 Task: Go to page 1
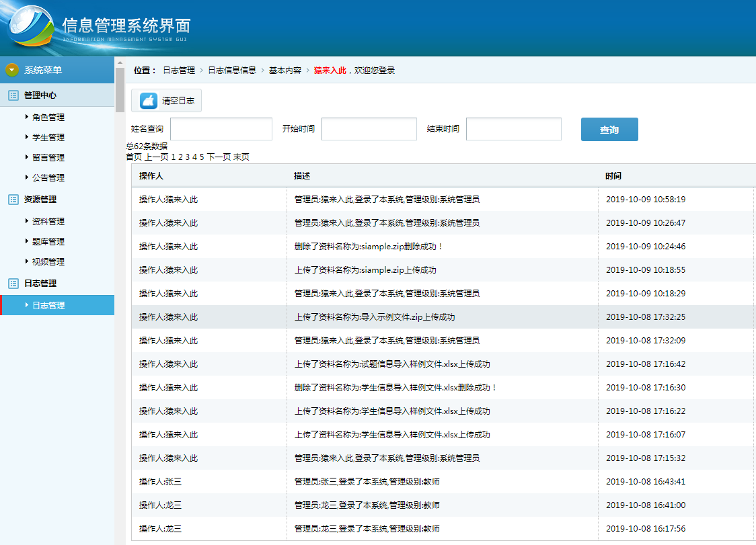pyautogui.click(x=174, y=157)
